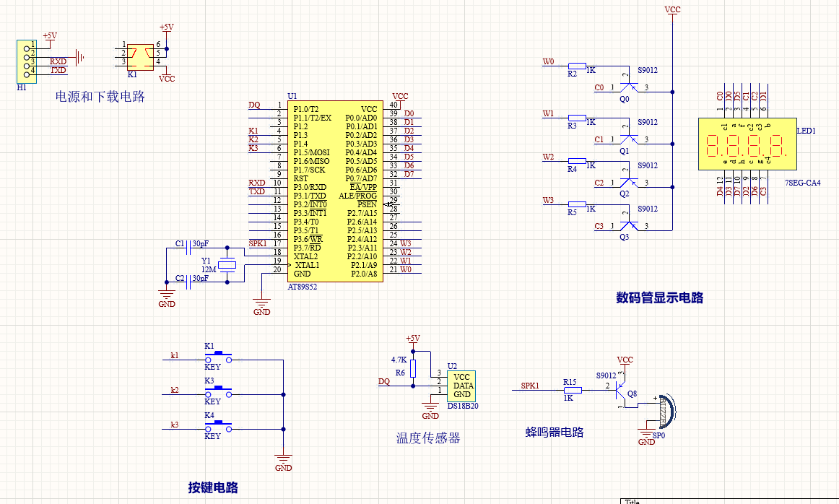Select the LED1 7SEG-CA4 display
Viewport: 839px width, 504px height.
[747, 144]
